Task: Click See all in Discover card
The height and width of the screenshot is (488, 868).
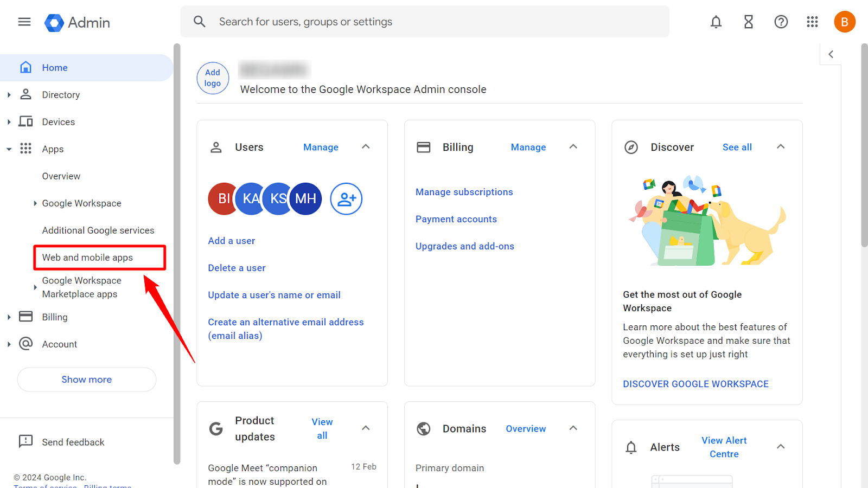Action: coord(737,147)
